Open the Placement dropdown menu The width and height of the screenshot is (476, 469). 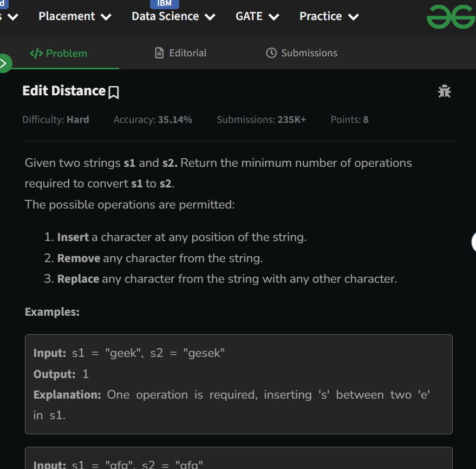pyautogui.click(x=75, y=16)
